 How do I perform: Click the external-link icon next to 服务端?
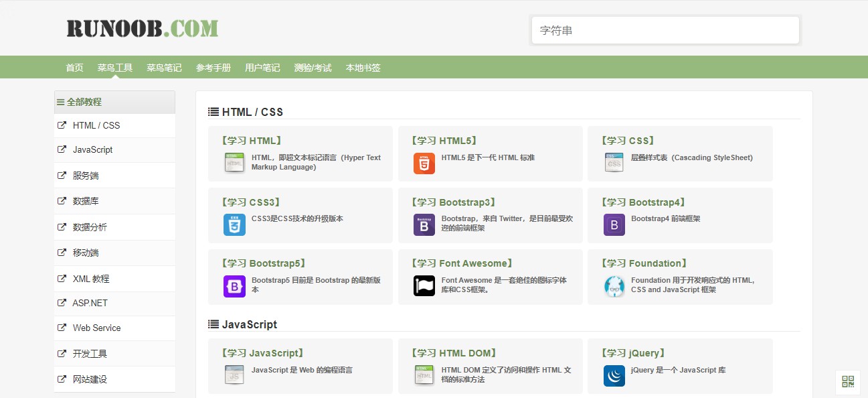(62, 176)
